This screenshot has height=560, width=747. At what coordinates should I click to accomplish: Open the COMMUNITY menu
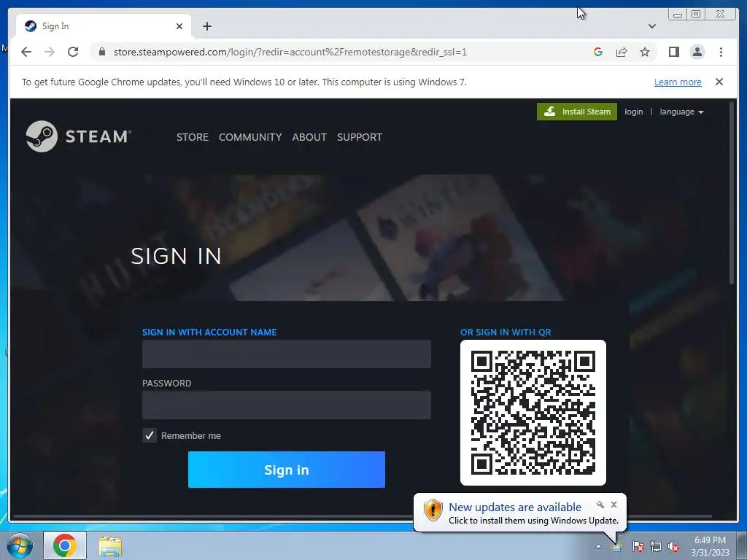click(250, 137)
